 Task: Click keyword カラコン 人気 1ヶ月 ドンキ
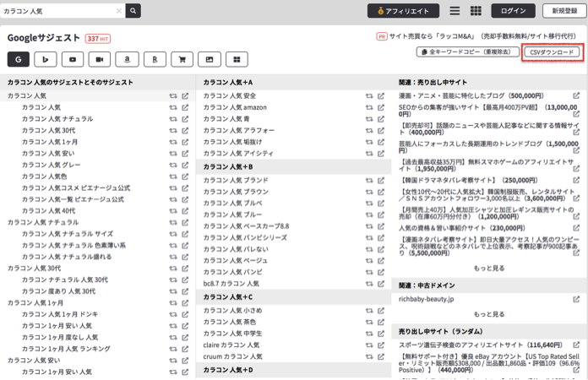click(x=60, y=314)
